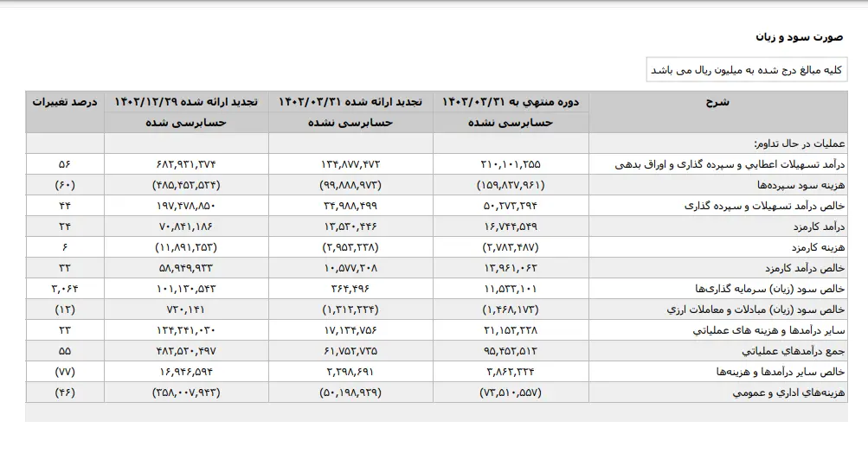Click the 'حسابرسی شده' audited subheader
This screenshot has width=868, height=466.
coord(186,123)
